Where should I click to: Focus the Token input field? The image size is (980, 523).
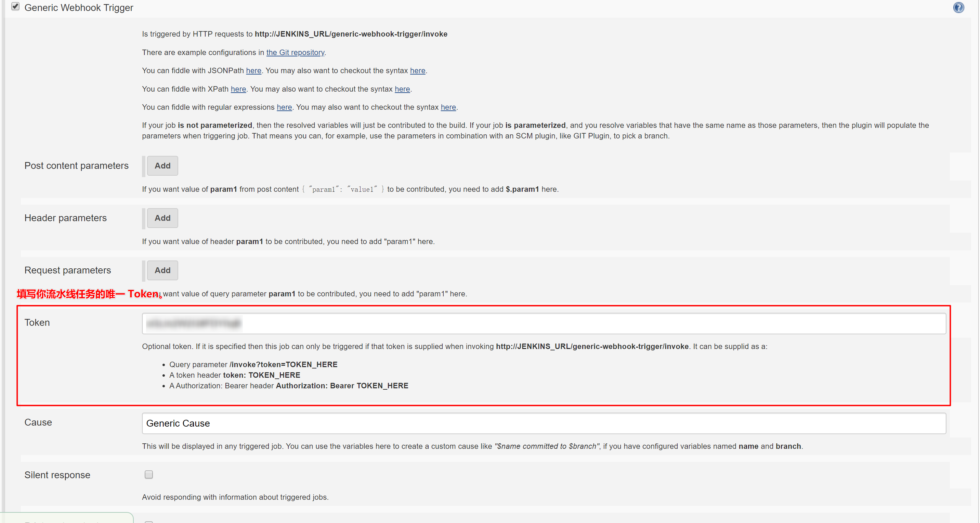544,323
